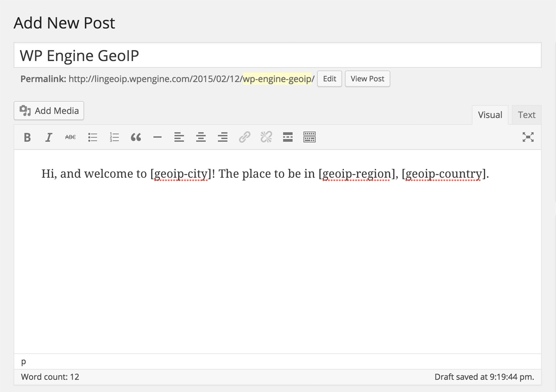Toggle the toolbar kitchen sink
Screen dimensions: 556x392
[310, 137]
